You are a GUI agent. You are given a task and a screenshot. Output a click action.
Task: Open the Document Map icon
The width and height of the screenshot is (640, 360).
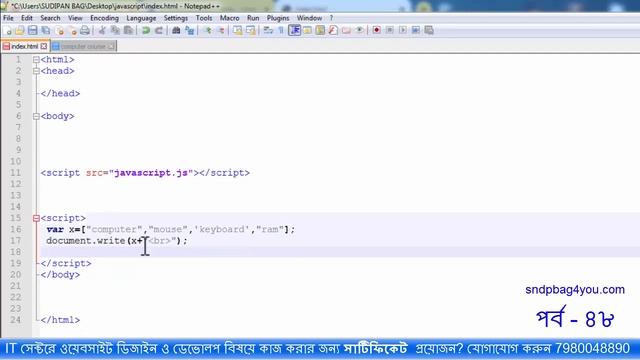click(x=320, y=30)
